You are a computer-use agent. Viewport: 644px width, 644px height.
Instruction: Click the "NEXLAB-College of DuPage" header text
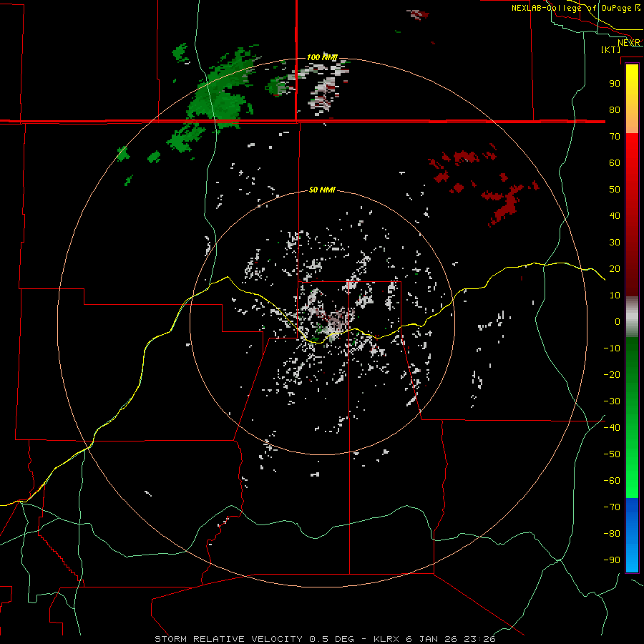coord(572,8)
